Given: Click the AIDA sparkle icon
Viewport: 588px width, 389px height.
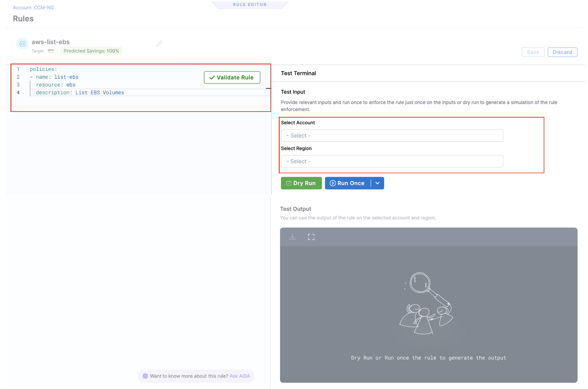Looking at the screenshot, I should click(x=145, y=376).
